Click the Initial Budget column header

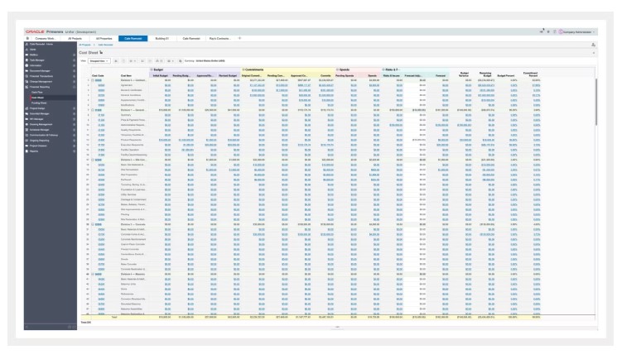click(x=161, y=75)
